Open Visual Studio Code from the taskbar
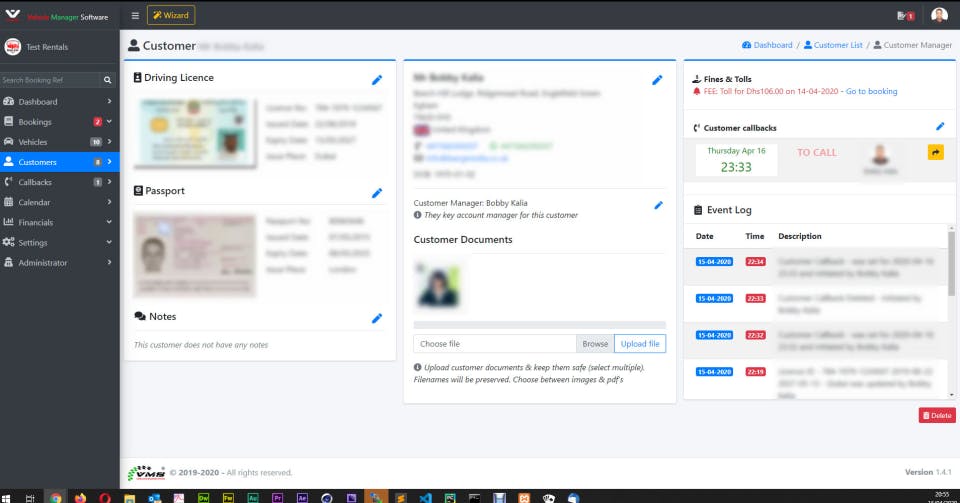The height and width of the screenshot is (503, 960). [426, 498]
